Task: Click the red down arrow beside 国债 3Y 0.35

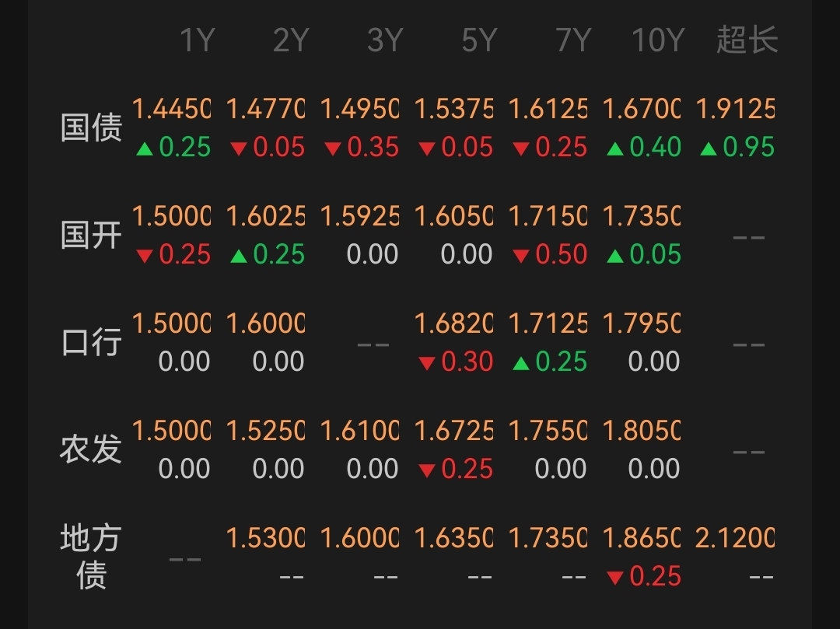Action: (x=333, y=149)
